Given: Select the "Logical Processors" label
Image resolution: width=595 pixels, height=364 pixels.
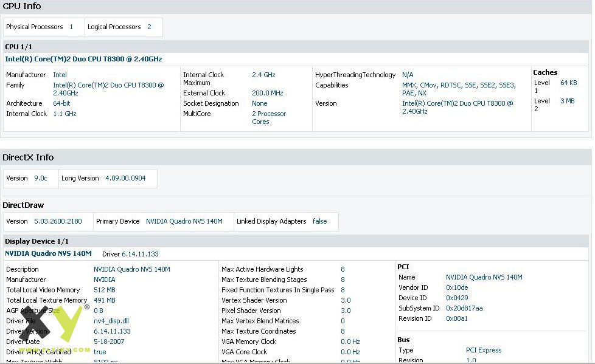Looking at the screenshot, I should [114, 27].
